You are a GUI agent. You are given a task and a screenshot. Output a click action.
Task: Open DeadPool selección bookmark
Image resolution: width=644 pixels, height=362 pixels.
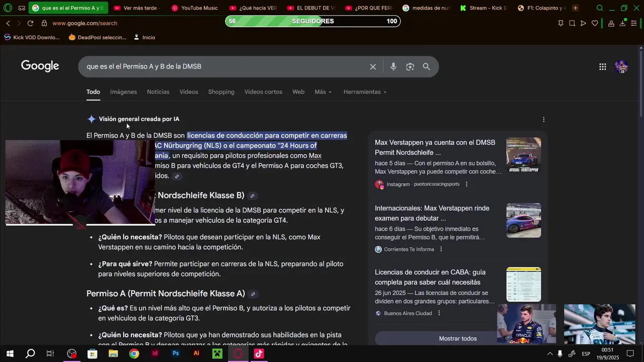[98, 37]
